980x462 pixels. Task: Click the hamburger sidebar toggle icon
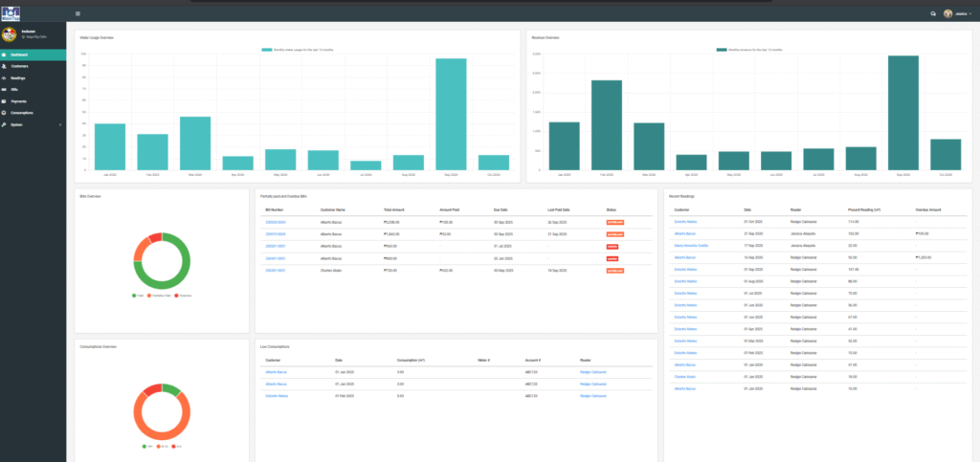pos(78,13)
